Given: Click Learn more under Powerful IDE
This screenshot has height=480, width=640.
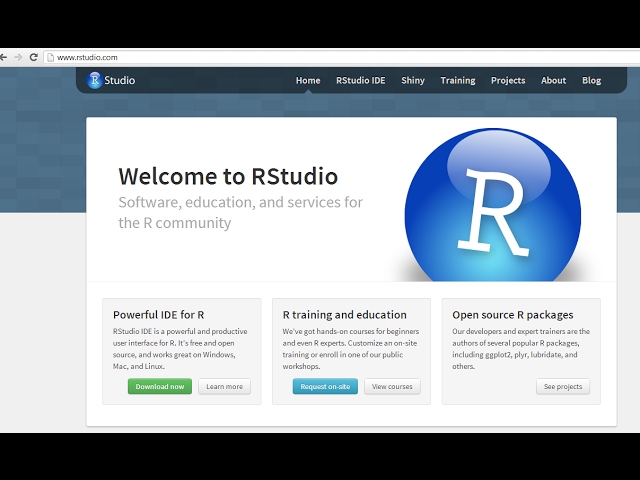Looking at the screenshot, I should [x=224, y=386].
